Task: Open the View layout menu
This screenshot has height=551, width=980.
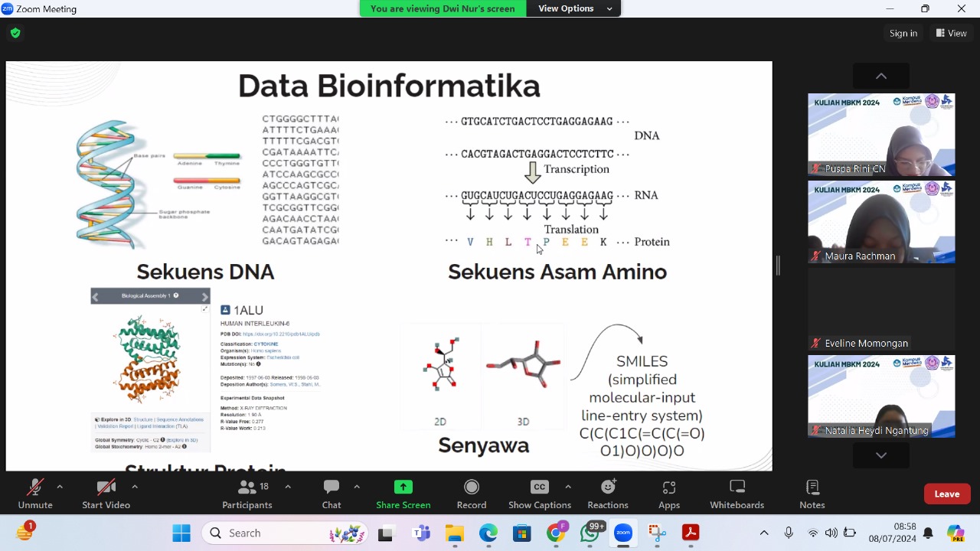Action: (x=952, y=33)
